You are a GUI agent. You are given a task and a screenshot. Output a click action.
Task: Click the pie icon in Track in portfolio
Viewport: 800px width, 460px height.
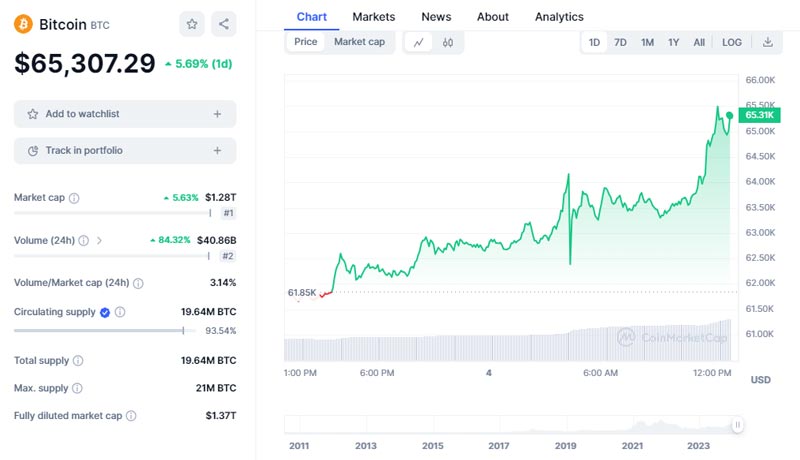click(x=33, y=151)
